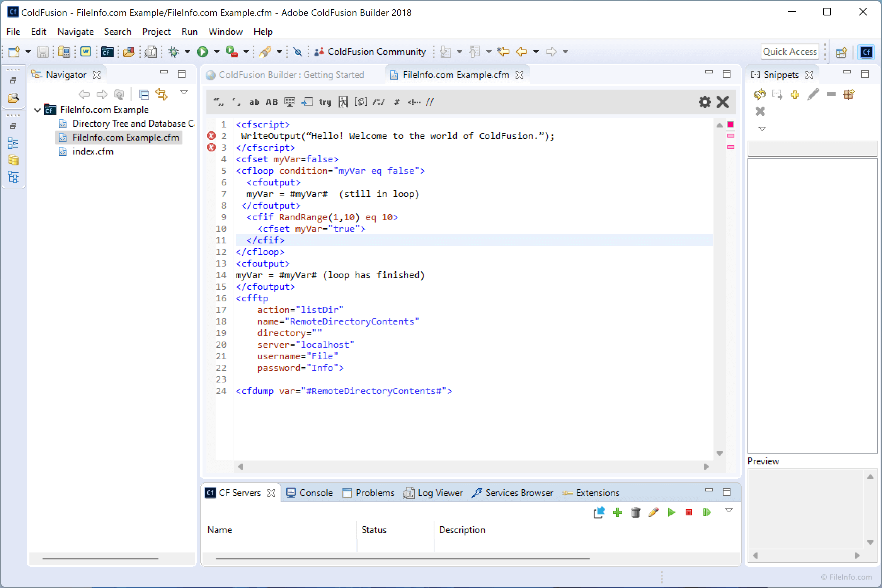This screenshot has height=588, width=882.
Task: Click the editor toolbar settings gear
Action: pos(705,102)
